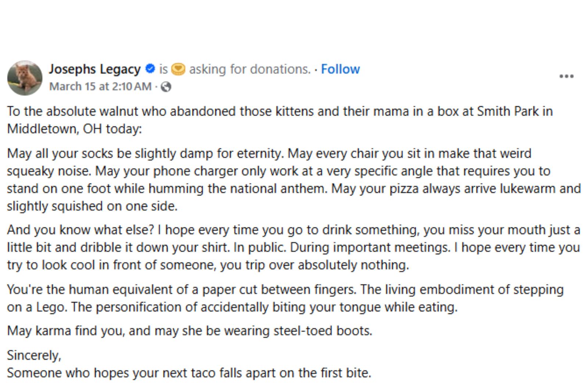The height and width of the screenshot is (390, 588).
Task: Click the "Sincerely," sign-off line
Action: [x=34, y=355]
